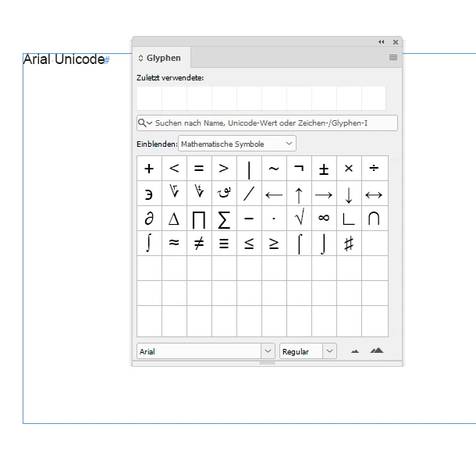Collapse the Glyphen panel to icons
This screenshot has width=476, height=452.
(382, 42)
